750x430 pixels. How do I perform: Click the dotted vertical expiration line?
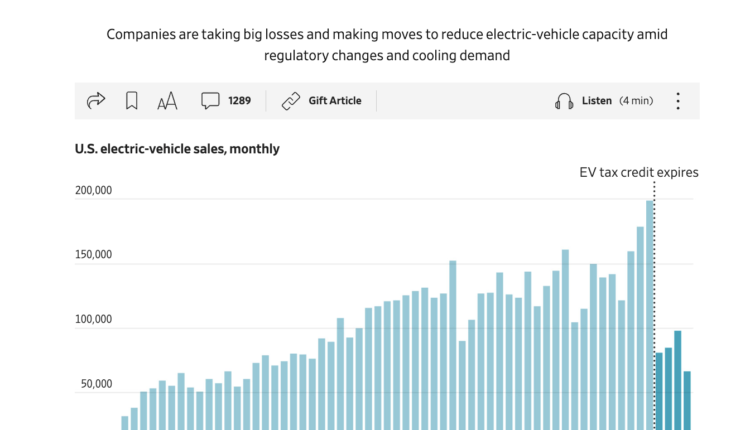(654, 300)
